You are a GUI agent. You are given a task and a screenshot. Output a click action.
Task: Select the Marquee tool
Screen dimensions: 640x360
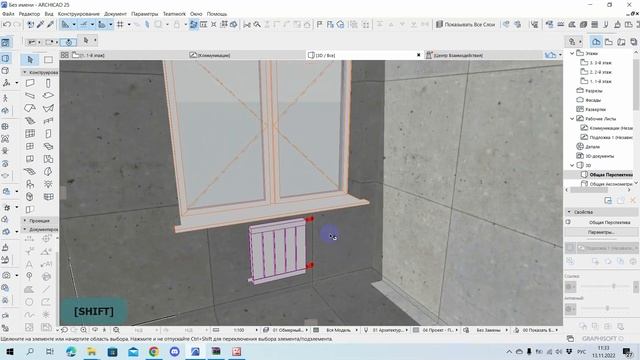[48, 60]
